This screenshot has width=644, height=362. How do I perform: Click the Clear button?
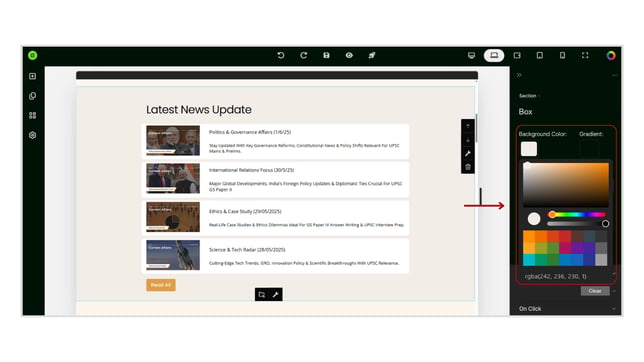click(595, 291)
